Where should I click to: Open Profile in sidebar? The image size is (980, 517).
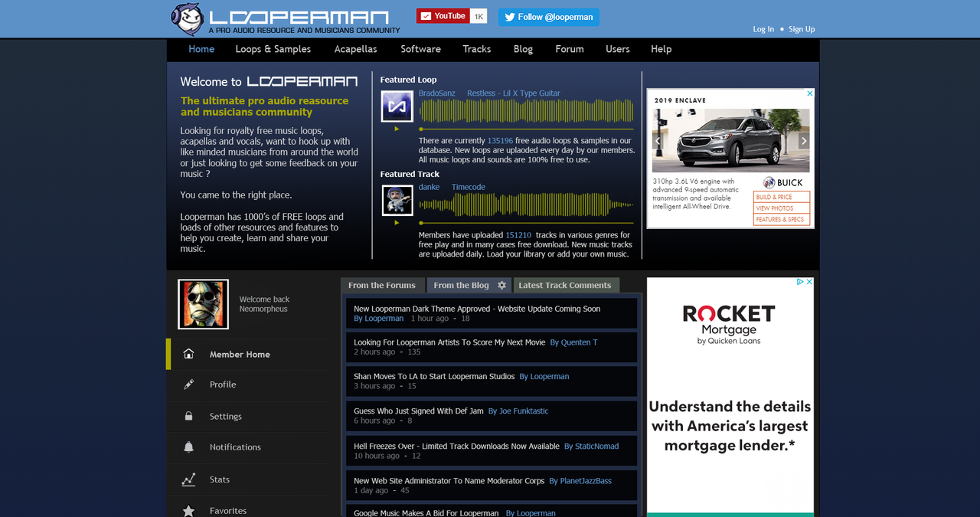pyautogui.click(x=249, y=384)
